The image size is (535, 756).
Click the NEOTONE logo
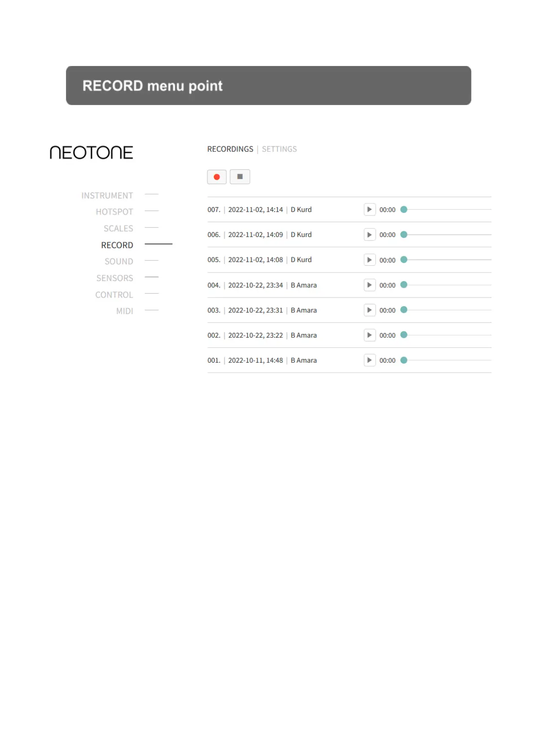[92, 153]
